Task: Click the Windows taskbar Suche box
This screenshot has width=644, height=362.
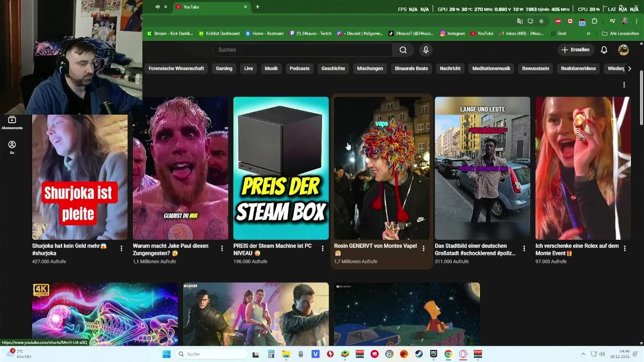Action: point(212,354)
